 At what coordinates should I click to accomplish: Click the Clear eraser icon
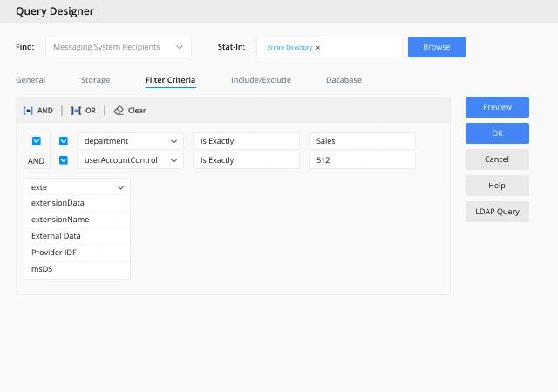click(x=119, y=111)
